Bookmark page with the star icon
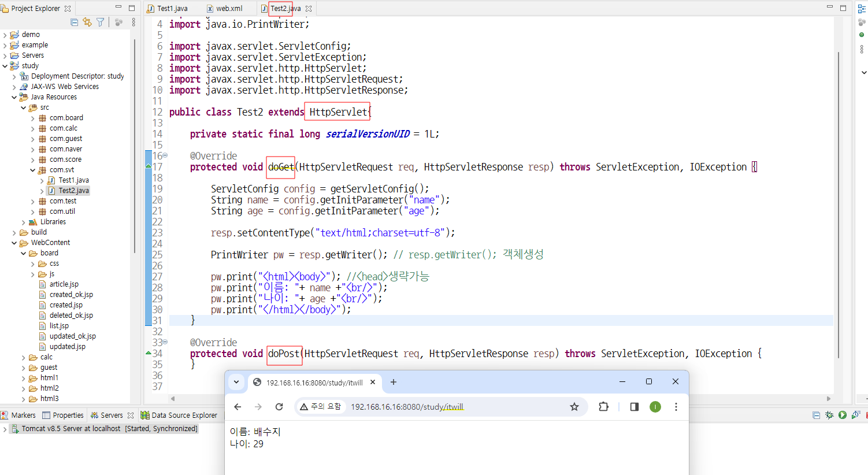Image resolution: width=868 pixels, height=475 pixels. [574, 407]
